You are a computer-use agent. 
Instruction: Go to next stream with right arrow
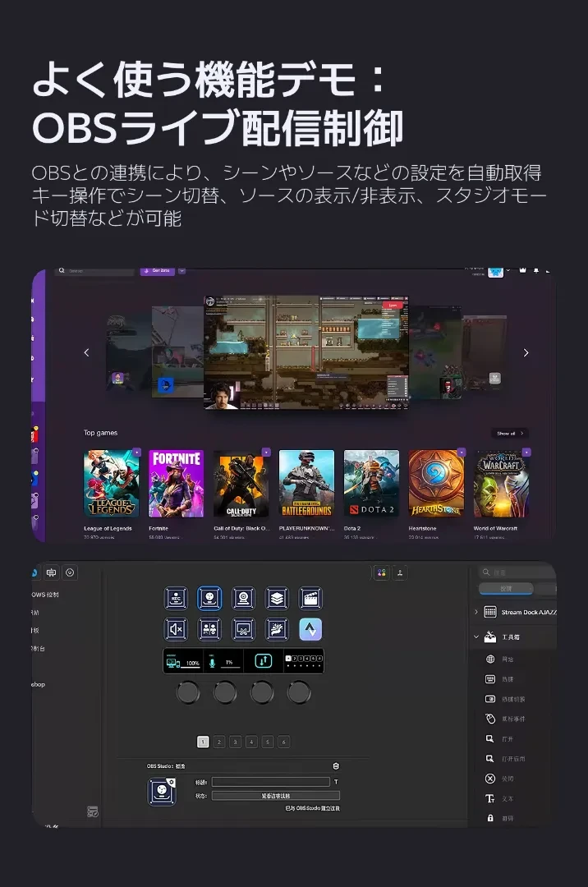(x=526, y=352)
